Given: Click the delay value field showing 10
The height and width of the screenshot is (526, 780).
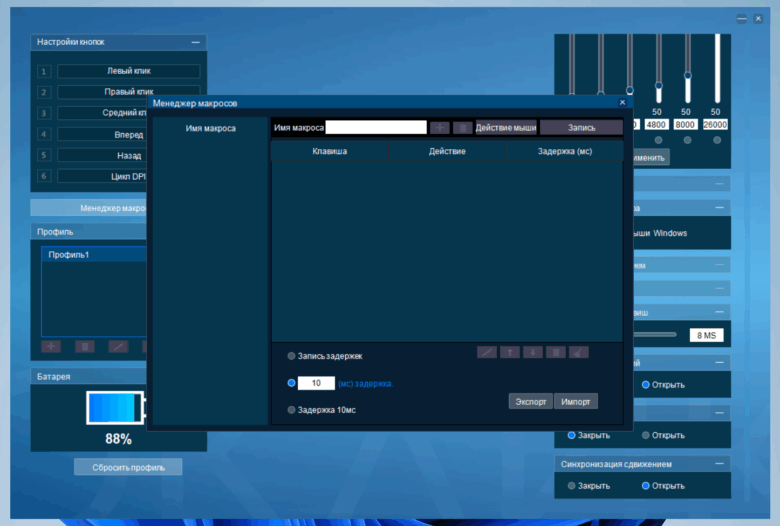Looking at the screenshot, I should (316, 383).
